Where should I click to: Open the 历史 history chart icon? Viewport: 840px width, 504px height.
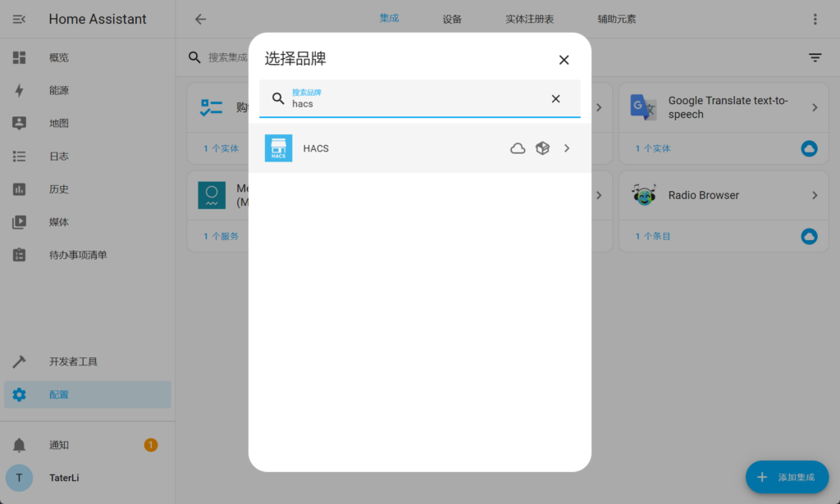click(20, 188)
